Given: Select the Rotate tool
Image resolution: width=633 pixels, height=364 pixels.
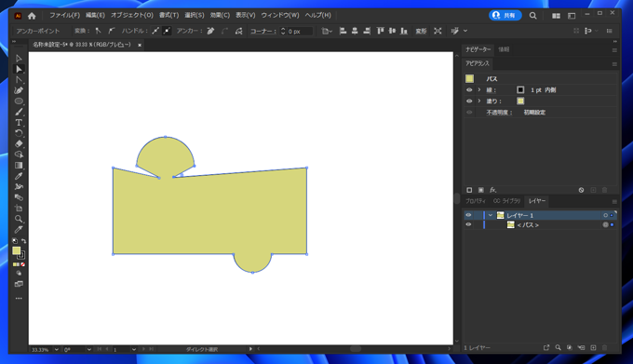Looking at the screenshot, I should [19, 133].
